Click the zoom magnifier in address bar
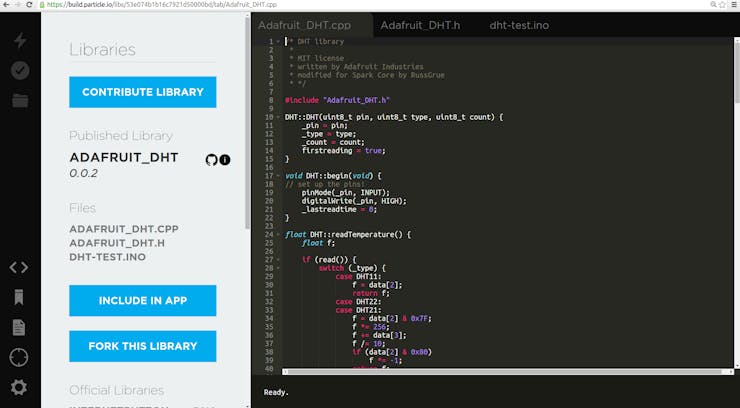 pyautogui.click(x=713, y=5)
